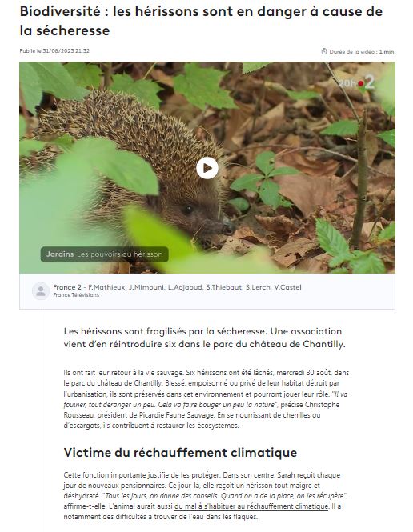
Task: Click the article headline about hérissons
Action: [201, 21]
